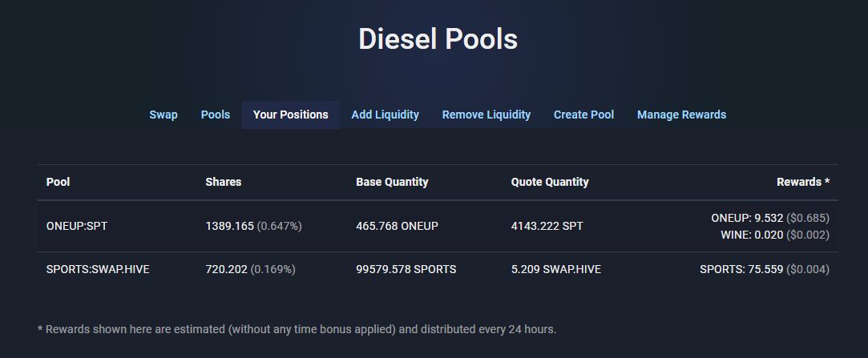Select the SPORTS:SWAP.HIVE pool row
868x358 pixels.
click(x=438, y=269)
